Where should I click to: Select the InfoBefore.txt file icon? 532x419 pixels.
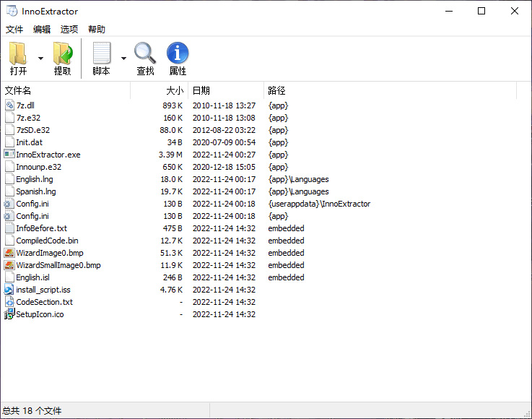[9, 228]
